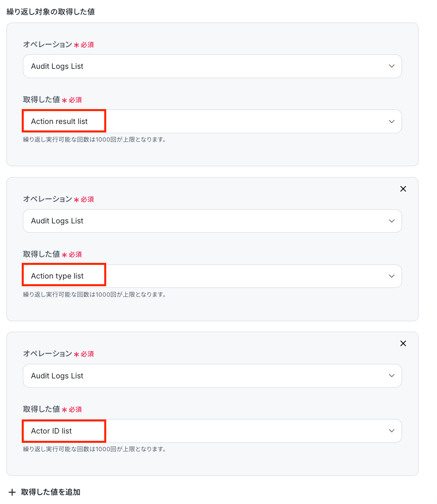Click the chevron of the first card's Audit Logs List

tap(392, 66)
